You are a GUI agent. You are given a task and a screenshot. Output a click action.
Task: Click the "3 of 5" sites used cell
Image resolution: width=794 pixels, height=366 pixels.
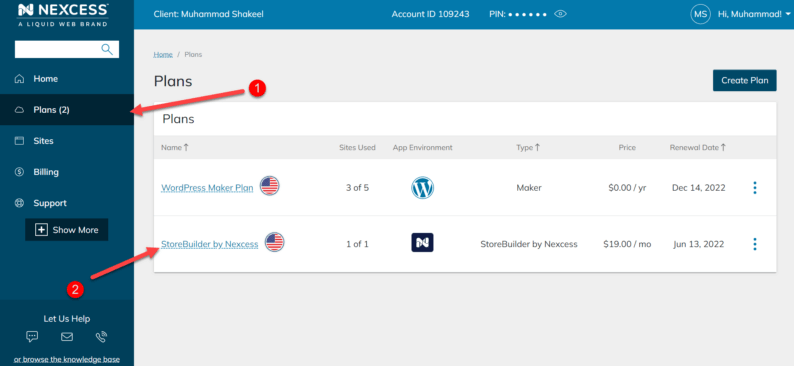(x=358, y=188)
